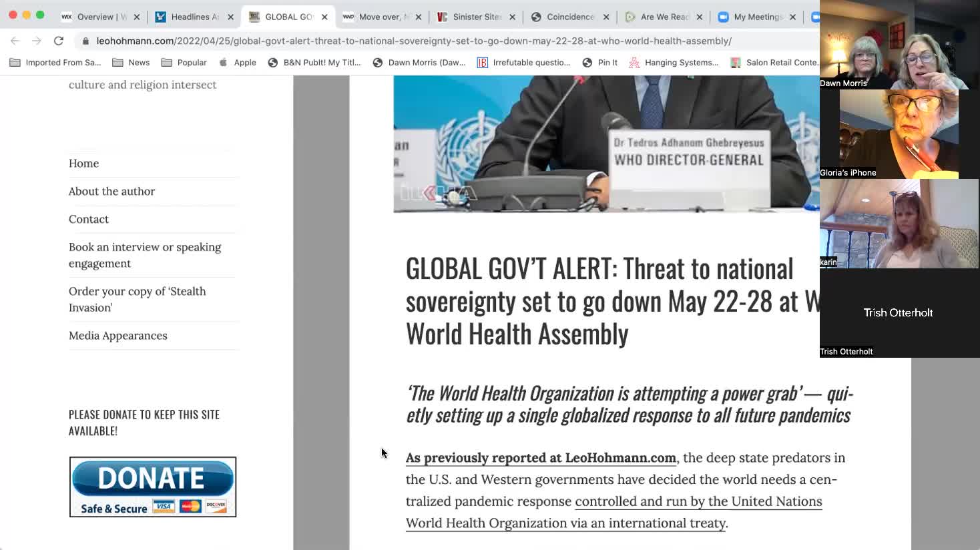Open the B&N PubIt bookmark
The height and width of the screenshot is (550, 980).
pyautogui.click(x=314, y=63)
